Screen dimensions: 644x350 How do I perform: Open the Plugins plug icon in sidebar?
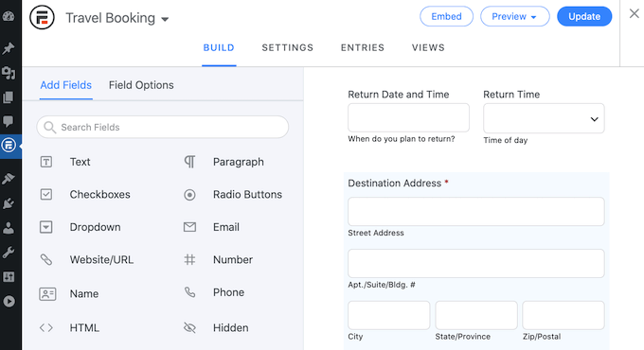[9, 203]
